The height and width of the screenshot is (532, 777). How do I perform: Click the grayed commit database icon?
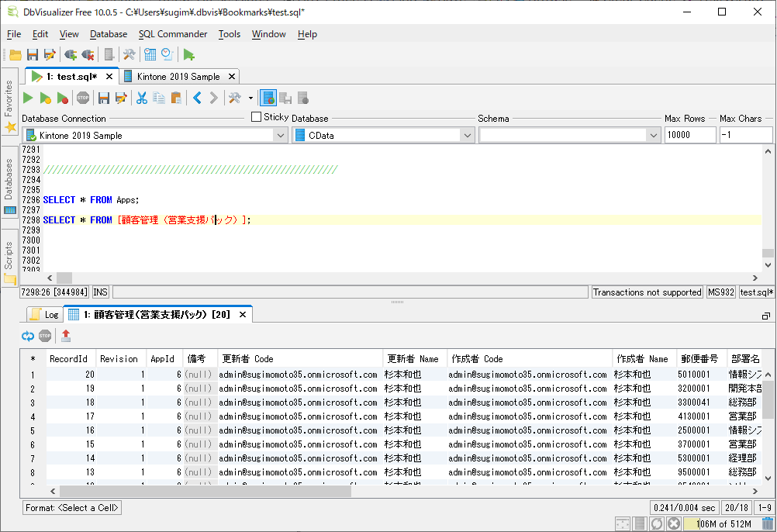(285, 98)
